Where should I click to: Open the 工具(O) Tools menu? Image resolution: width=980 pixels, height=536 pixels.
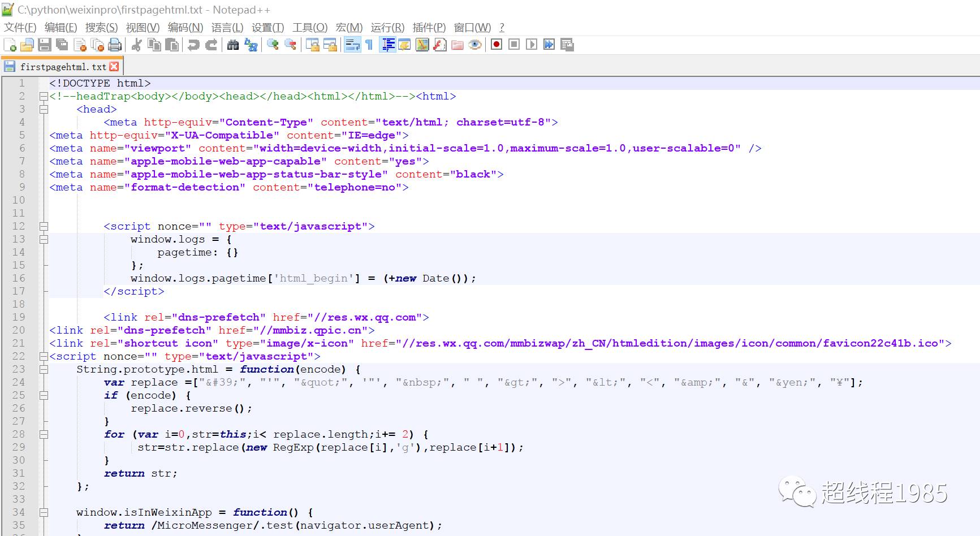pos(310,27)
